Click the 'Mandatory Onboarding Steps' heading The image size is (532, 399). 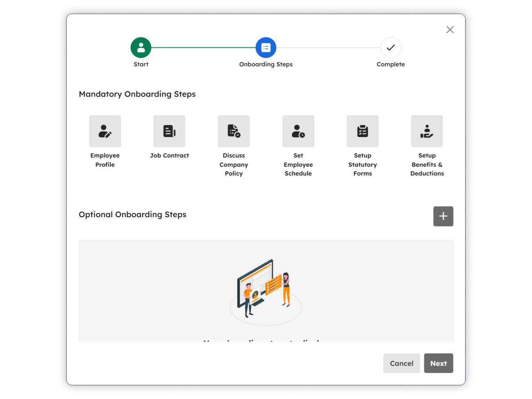(137, 94)
